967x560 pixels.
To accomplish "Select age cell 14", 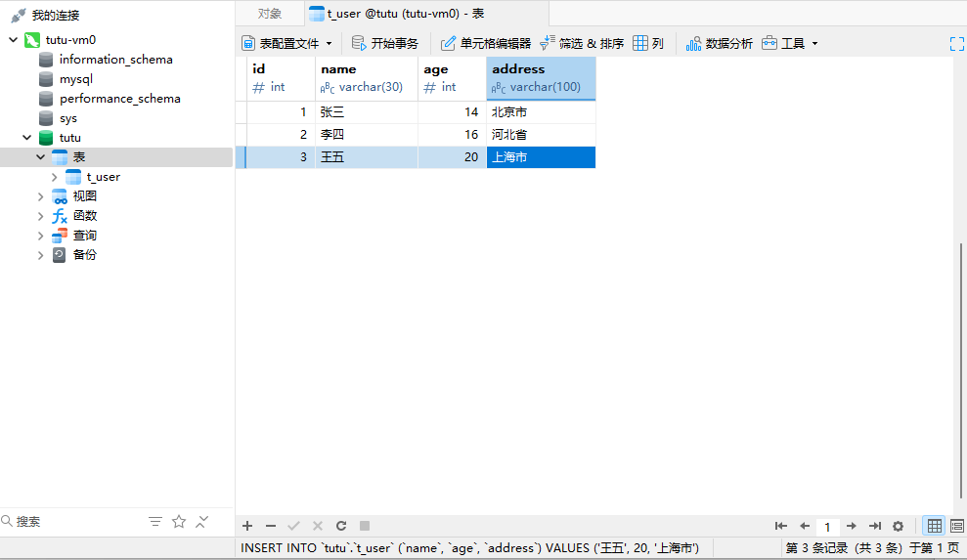I will click(452, 112).
